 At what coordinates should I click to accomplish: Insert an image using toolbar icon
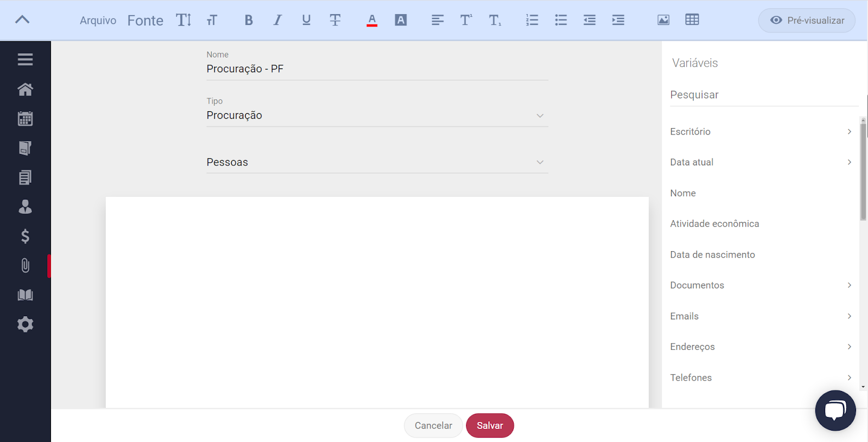click(663, 20)
